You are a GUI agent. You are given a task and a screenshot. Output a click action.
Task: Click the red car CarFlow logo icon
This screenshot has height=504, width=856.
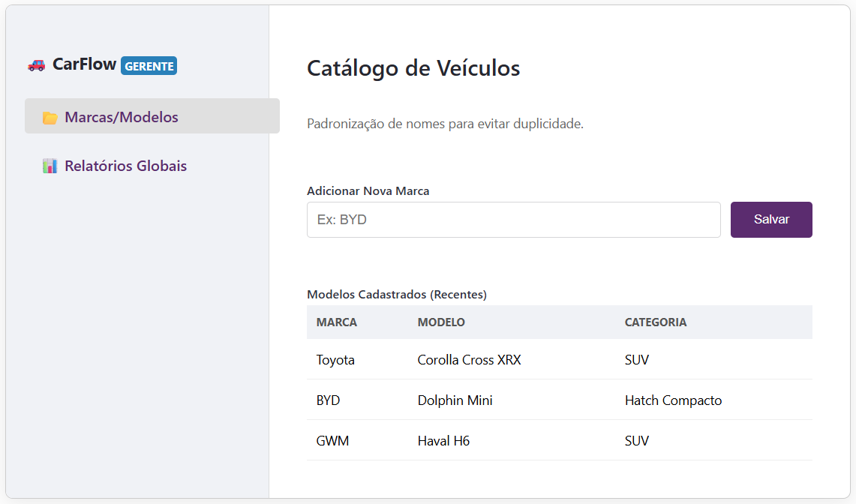36,65
